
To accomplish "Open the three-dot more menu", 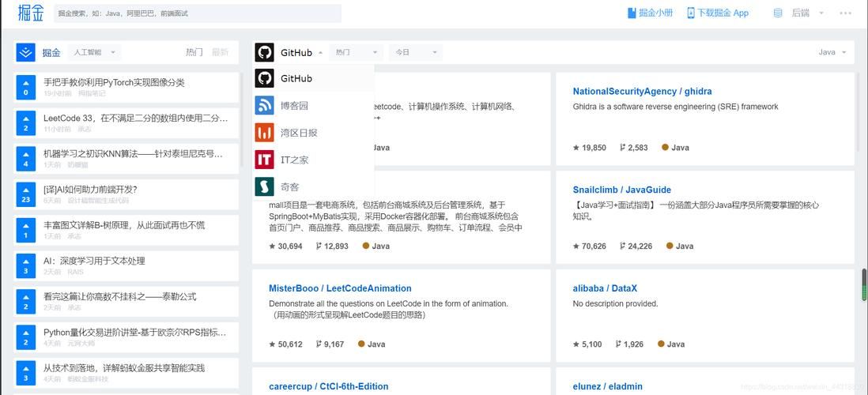I will click(x=845, y=13).
